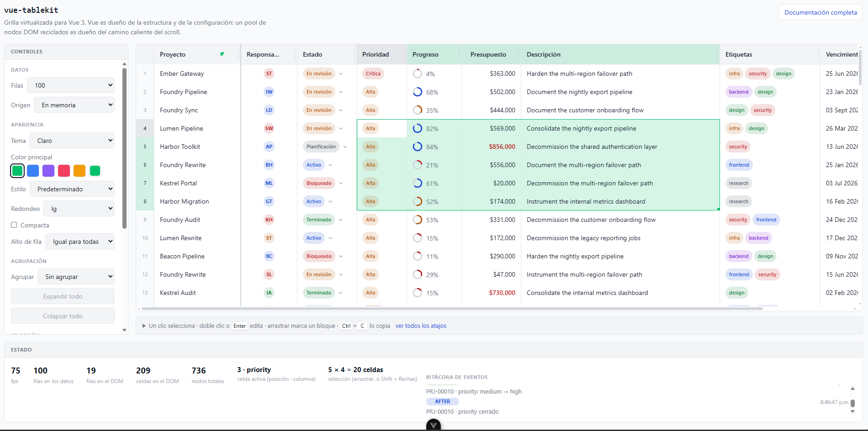Viewport: 868px width, 431px height.
Task: Expand the keyboard shortcuts hint triangle
Action: click(x=144, y=326)
